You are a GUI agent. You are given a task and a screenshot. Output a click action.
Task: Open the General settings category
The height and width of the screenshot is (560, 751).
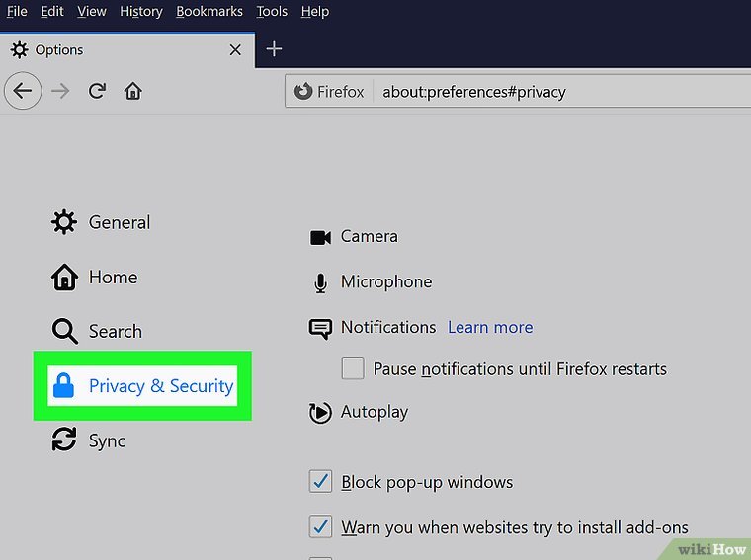click(x=101, y=222)
